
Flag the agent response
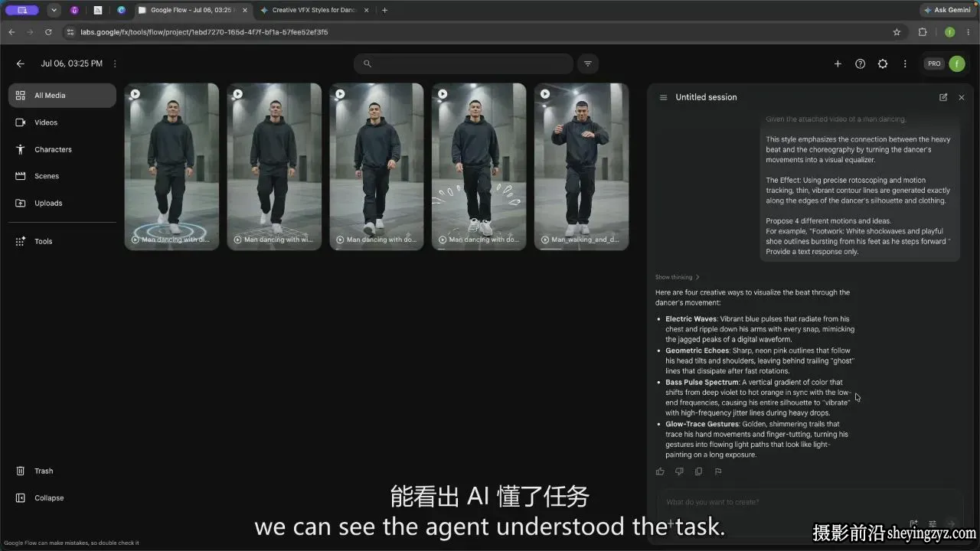[x=718, y=471]
